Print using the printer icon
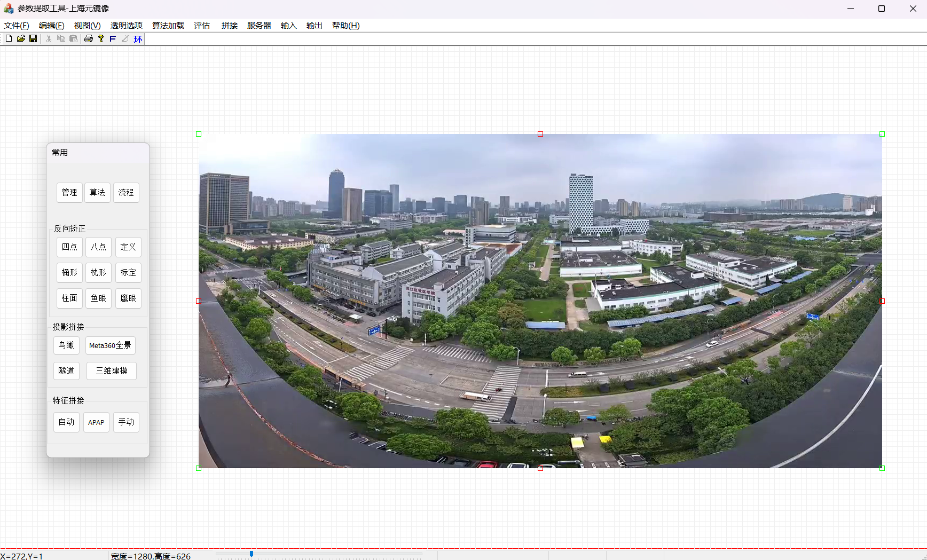The width and height of the screenshot is (927, 560). pyautogui.click(x=89, y=38)
